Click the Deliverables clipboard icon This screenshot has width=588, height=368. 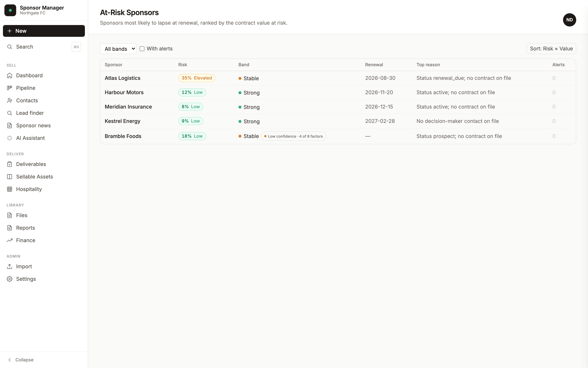[10, 164]
